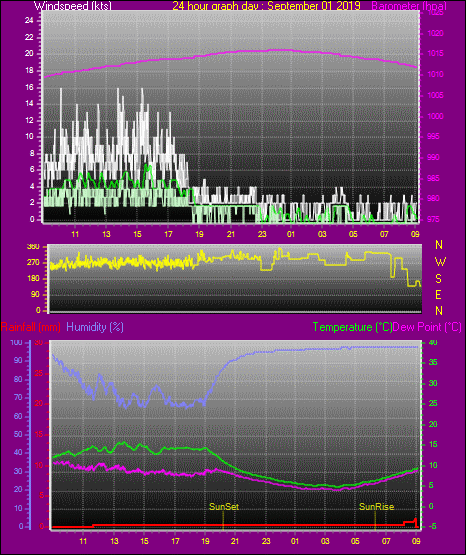Click the '21' hour label under windspeed graph
The width and height of the screenshot is (466, 555).
(x=231, y=234)
